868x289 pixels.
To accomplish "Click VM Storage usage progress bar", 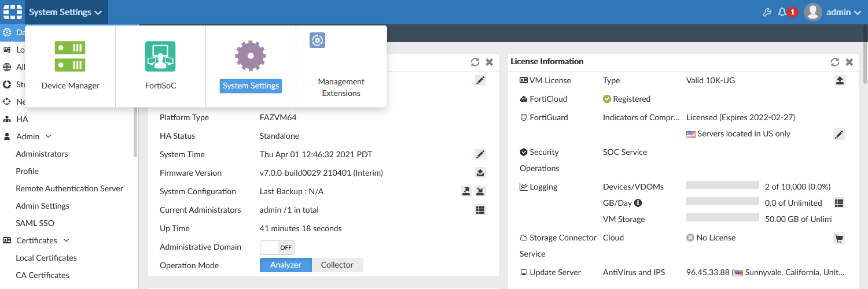I will pyautogui.click(x=722, y=218).
